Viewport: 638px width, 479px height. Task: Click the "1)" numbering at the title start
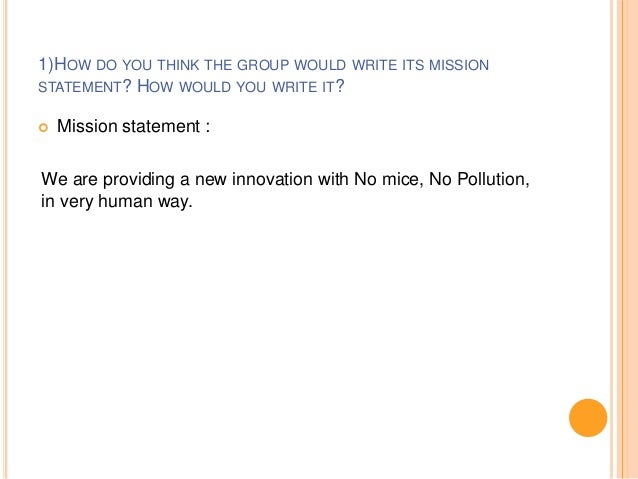point(46,64)
